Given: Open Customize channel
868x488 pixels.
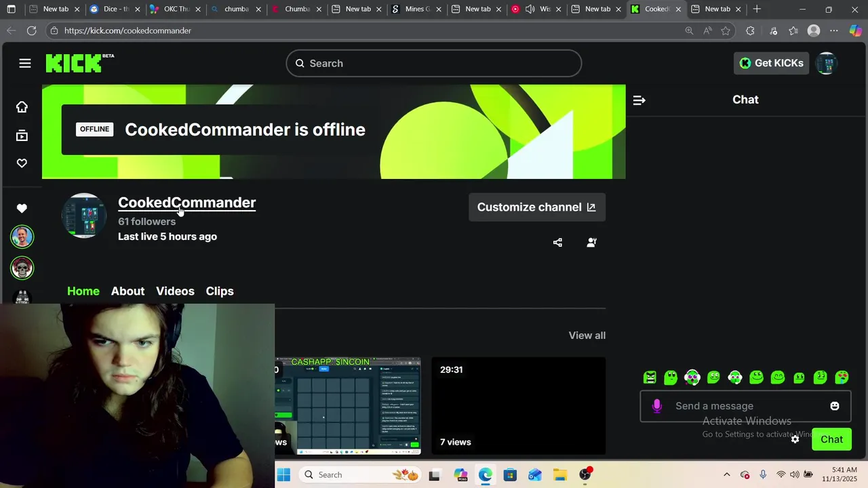Looking at the screenshot, I should tap(536, 207).
